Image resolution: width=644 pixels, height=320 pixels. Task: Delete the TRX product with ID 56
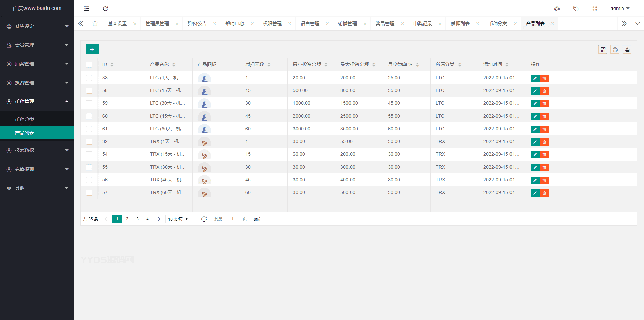click(545, 180)
